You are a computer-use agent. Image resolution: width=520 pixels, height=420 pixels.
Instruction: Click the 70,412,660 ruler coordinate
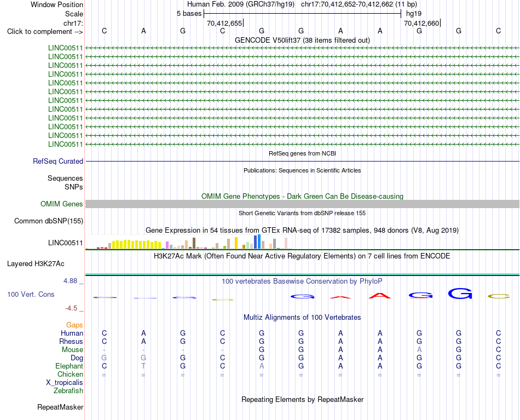[421, 23]
